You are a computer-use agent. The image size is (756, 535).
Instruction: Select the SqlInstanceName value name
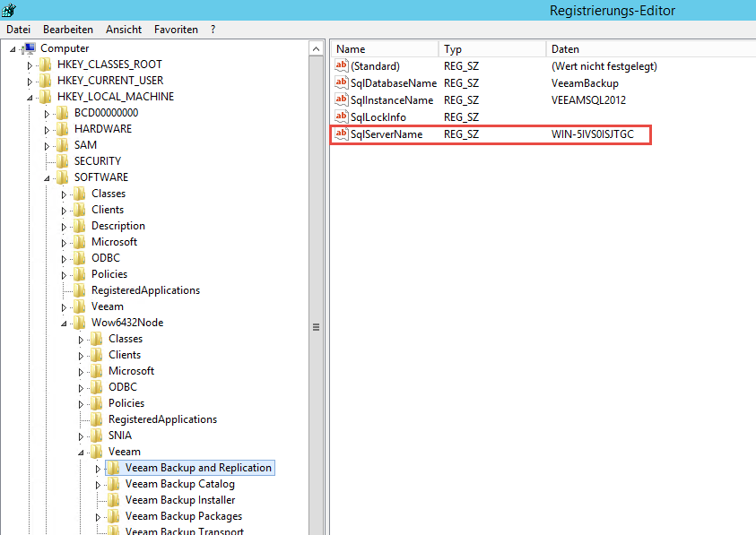[x=392, y=99]
